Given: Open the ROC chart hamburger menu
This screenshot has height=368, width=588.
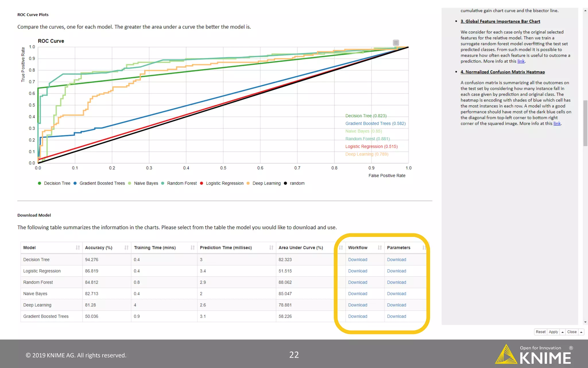Looking at the screenshot, I should [396, 43].
